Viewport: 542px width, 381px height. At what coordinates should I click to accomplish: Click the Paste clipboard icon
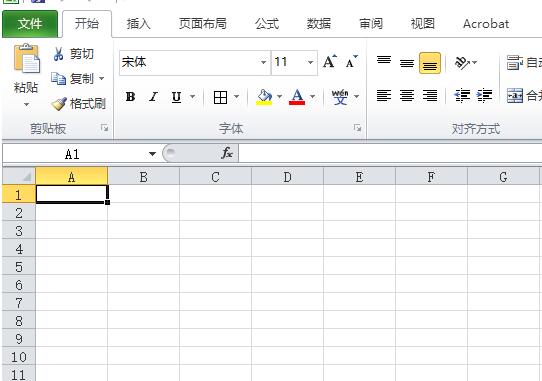click(x=26, y=59)
